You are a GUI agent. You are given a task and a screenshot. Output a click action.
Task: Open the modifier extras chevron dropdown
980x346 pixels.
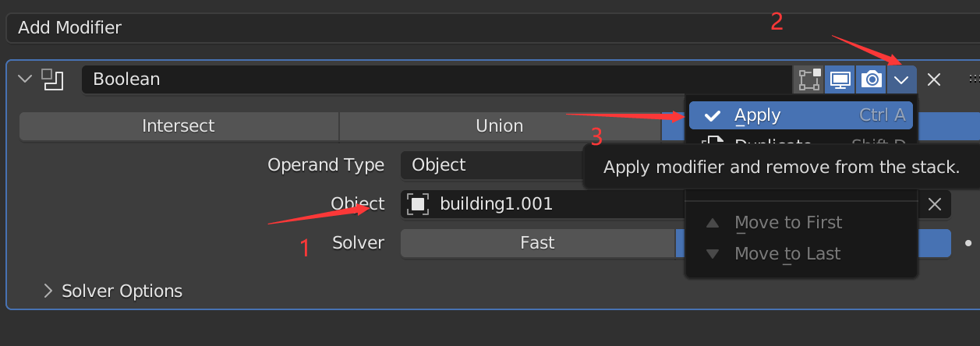[x=902, y=79]
